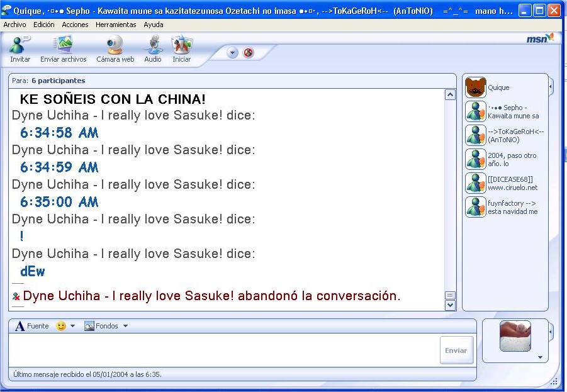
Task: Click avatar next to '2004, paso otro año'
Action: 476,159
